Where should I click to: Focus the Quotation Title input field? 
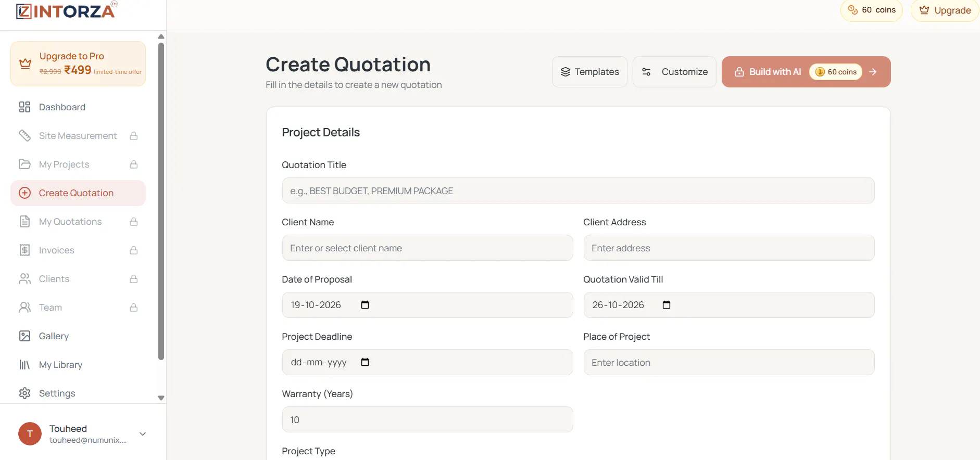[578, 190]
